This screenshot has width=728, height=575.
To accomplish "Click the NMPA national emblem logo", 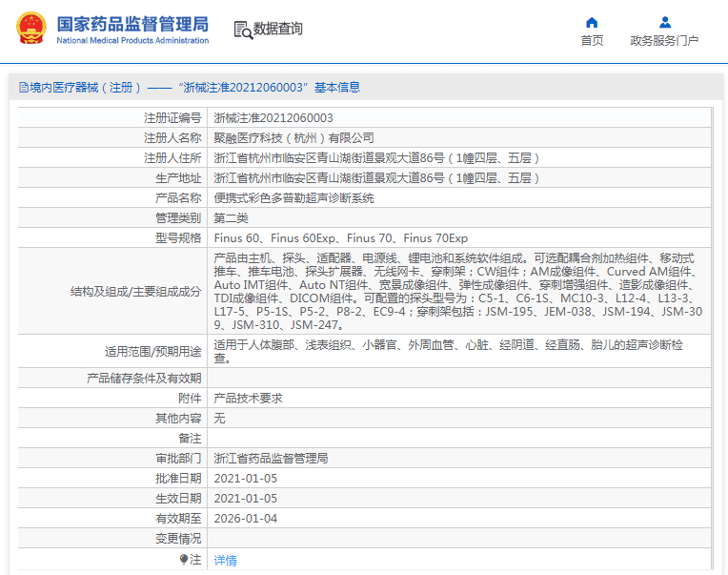I will (31, 29).
